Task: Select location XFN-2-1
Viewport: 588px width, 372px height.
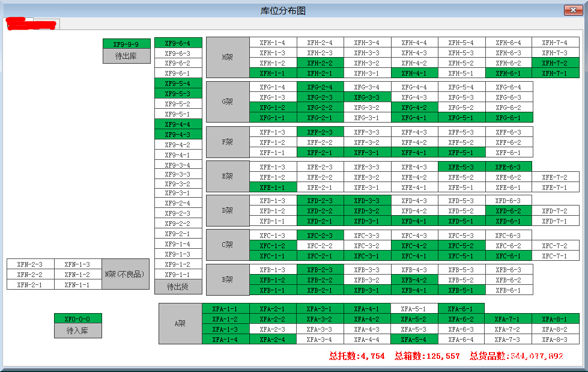Action: click(x=31, y=285)
